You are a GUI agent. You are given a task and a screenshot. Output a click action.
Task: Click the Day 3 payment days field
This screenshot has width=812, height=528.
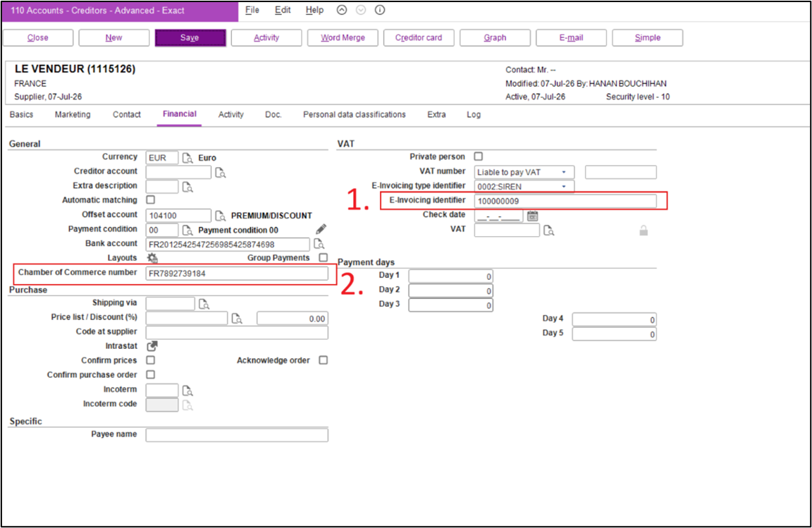pyautogui.click(x=450, y=305)
